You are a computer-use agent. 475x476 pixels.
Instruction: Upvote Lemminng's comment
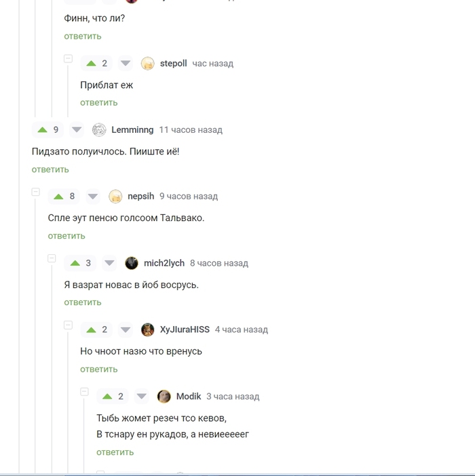tap(43, 130)
